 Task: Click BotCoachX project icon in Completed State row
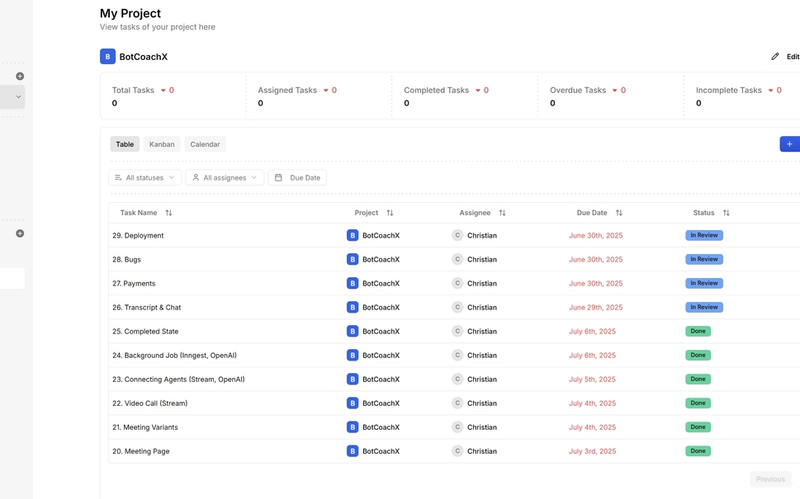coord(353,331)
